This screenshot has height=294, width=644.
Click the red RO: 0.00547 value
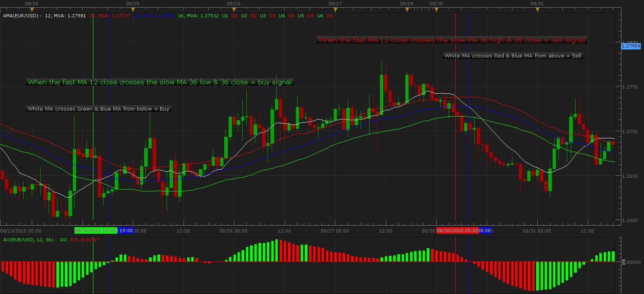tap(85, 240)
